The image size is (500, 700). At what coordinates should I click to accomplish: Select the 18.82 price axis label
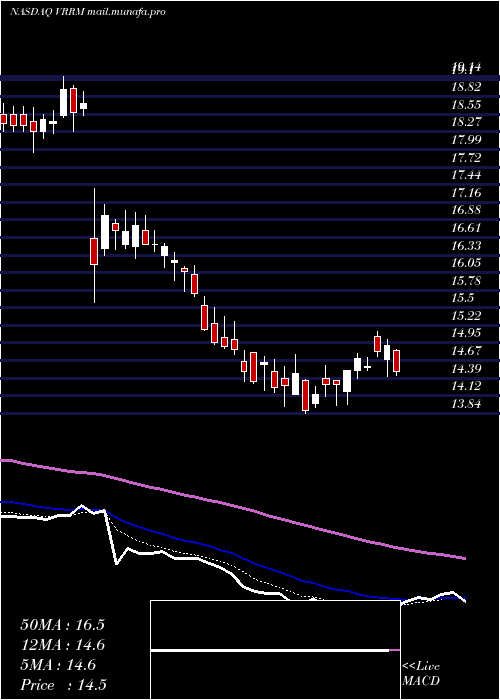click(x=467, y=87)
